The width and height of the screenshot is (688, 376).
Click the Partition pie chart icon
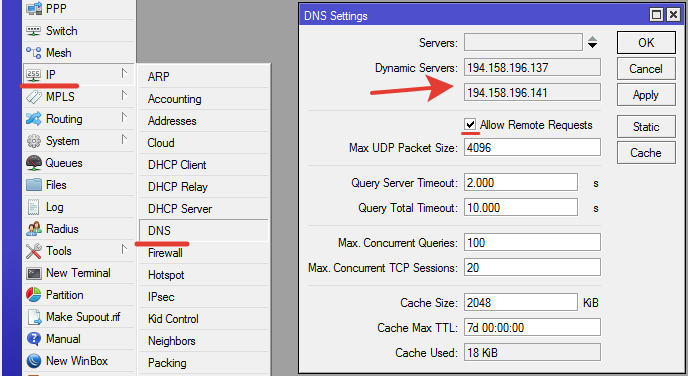(34, 295)
